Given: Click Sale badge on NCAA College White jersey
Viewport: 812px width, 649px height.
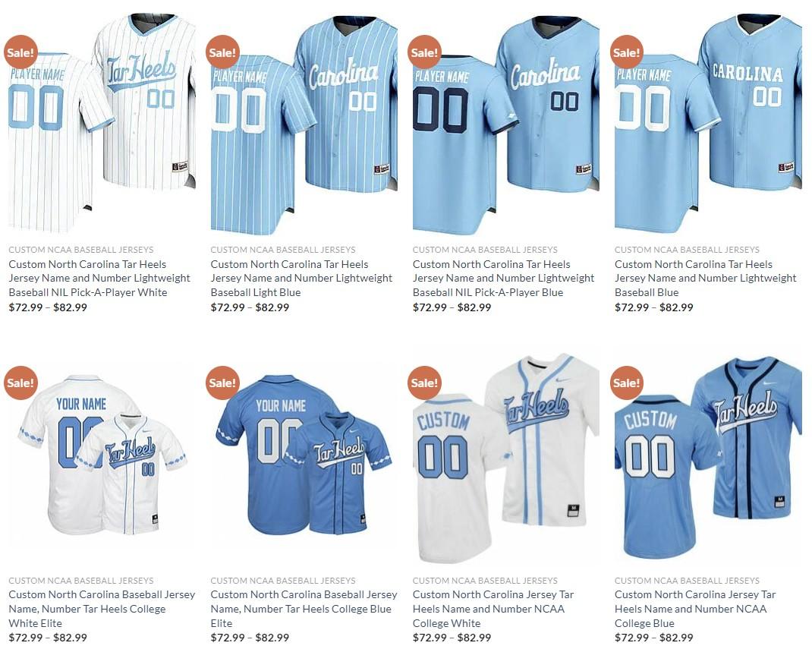Looking at the screenshot, I should pyautogui.click(x=425, y=383).
